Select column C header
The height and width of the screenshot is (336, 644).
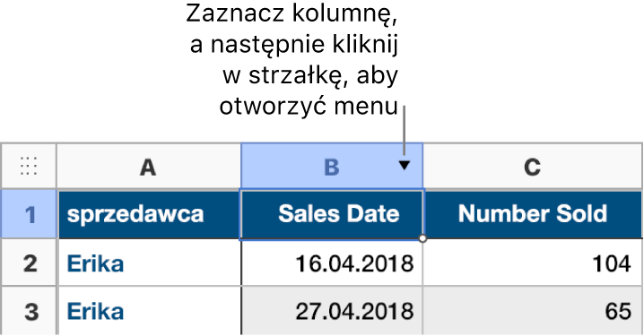[x=533, y=166]
